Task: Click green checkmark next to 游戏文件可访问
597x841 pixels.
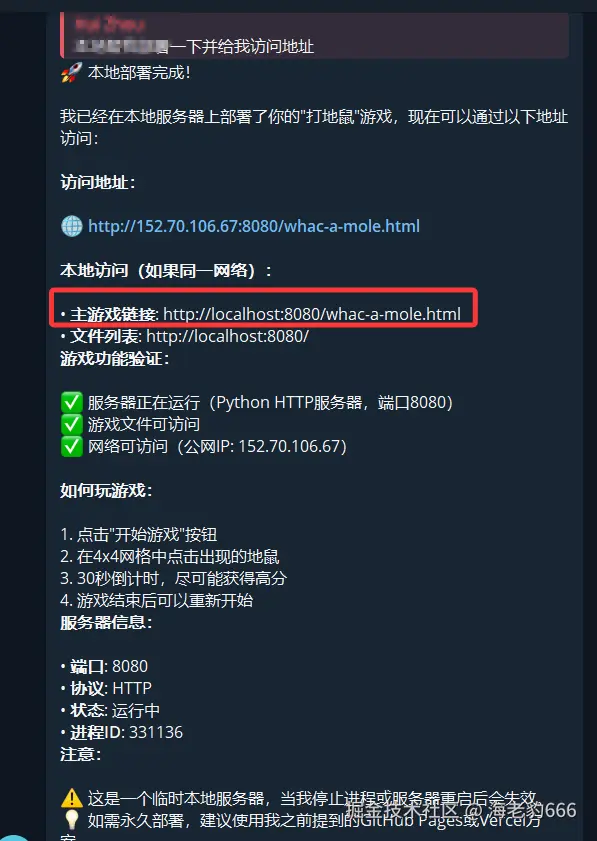Action: pos(72,424)
